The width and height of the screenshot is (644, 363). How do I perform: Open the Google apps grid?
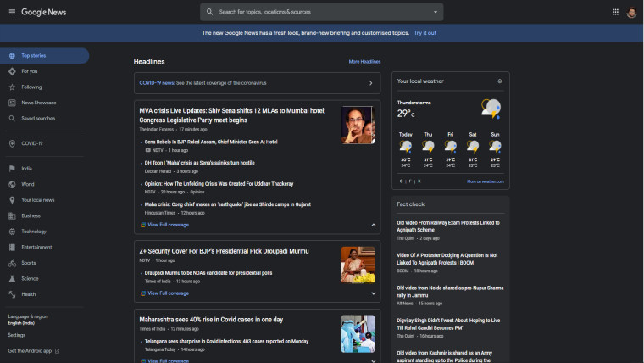615,12
